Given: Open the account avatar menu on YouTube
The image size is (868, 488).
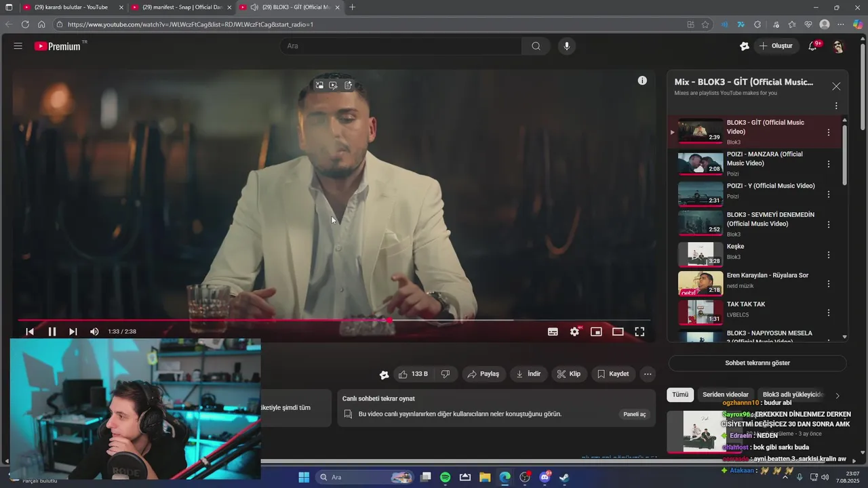Looking at the screenshot, I should [x=838, y=46].
